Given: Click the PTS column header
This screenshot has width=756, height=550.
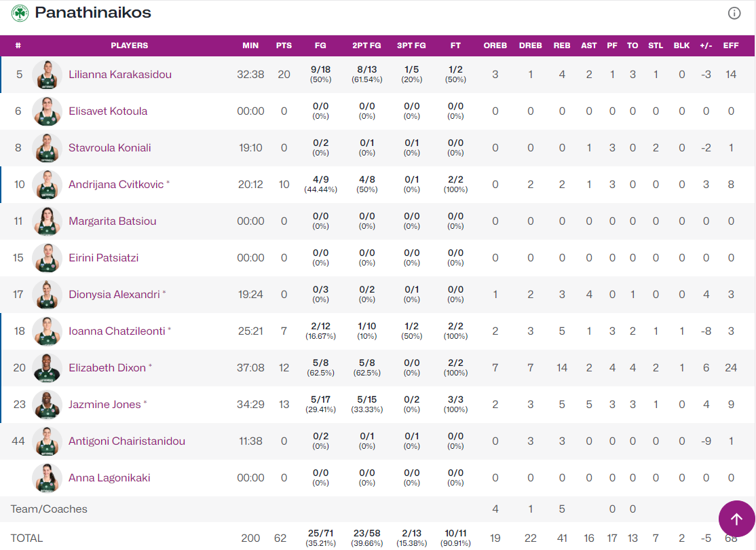Looking at the screenshot, I should point(284,45).
